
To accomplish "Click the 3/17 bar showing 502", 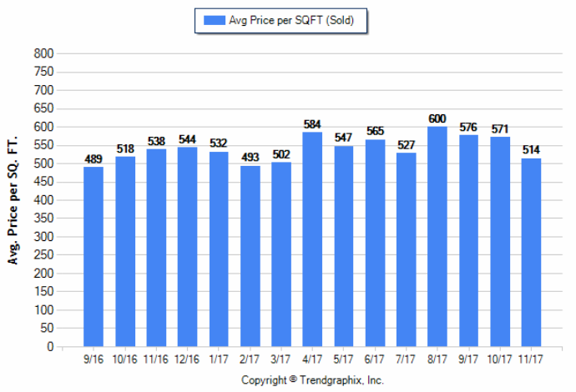I will 281,254.
